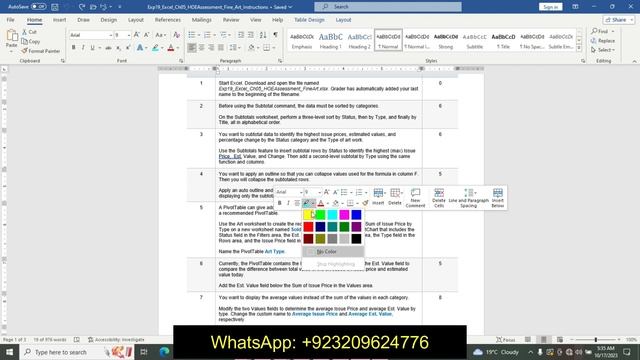Open the Accessibility check in status bar
Screen dimensions: 640x360
tap(116, 340)
